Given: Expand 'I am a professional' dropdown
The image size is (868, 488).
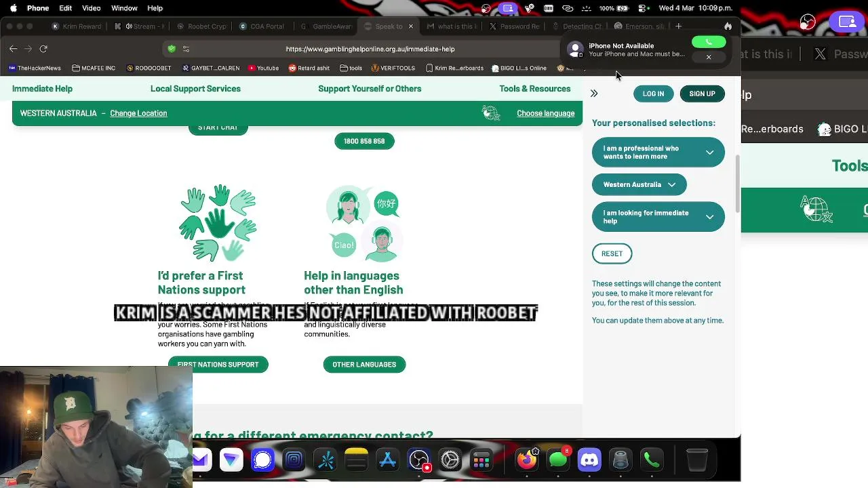Looking at the screenshot, I should point(658,152).
